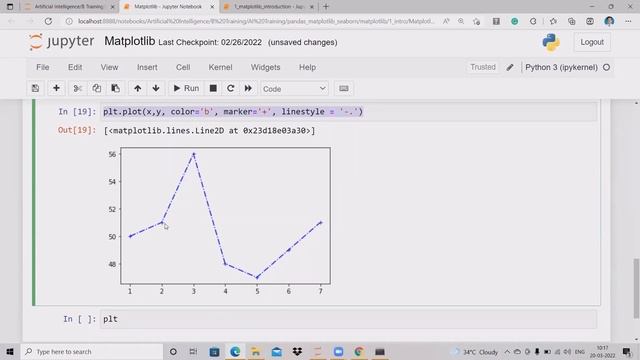
Task: Open the Windows Start menu
Action: click(10, 351)
